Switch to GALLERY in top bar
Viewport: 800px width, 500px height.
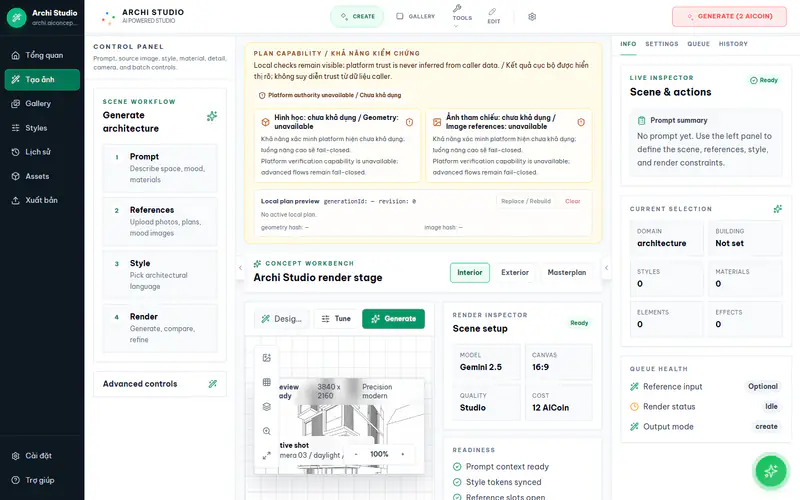coord(416,16)
